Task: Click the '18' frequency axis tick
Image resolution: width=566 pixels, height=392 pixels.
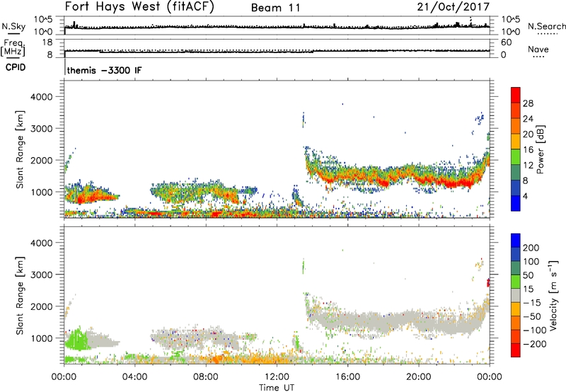Action: [x=48, y=42]
